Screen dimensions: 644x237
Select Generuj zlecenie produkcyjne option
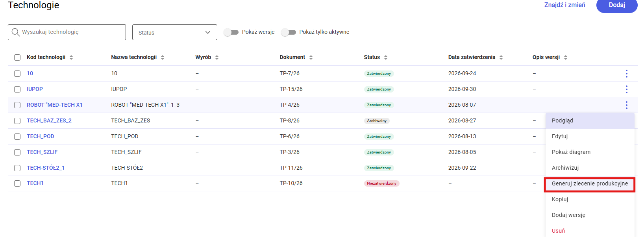[590, 184]
